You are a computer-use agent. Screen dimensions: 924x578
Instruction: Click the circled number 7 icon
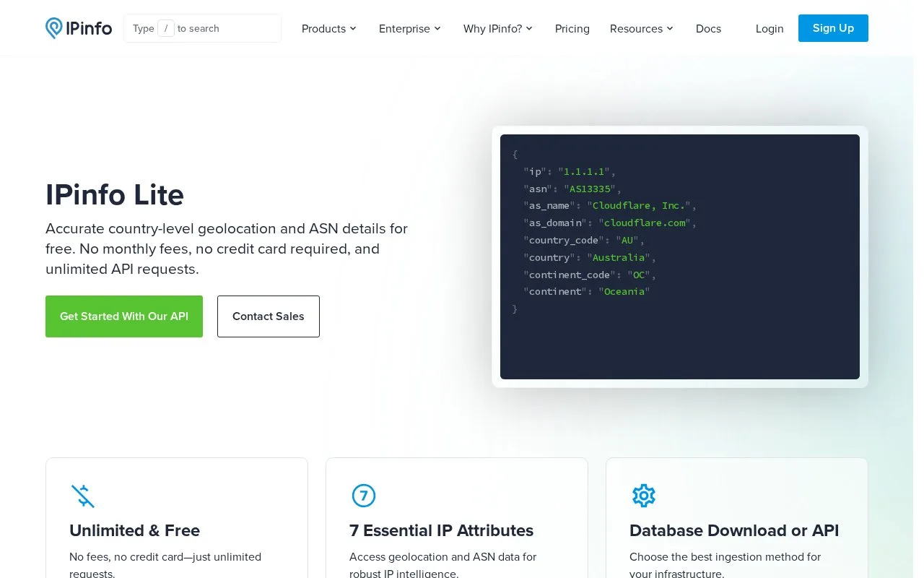pyautogui.click(x=364, y=496)
